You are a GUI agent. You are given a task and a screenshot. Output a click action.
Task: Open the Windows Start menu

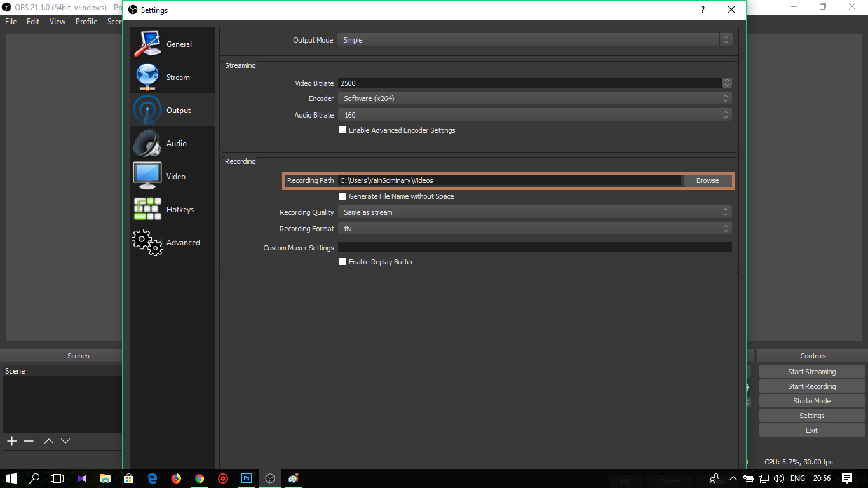pyautogui.click(x=11, y=478)
